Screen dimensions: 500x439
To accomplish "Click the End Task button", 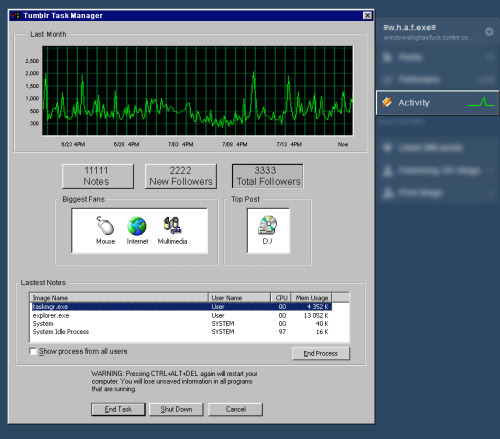I will [118, 409].
